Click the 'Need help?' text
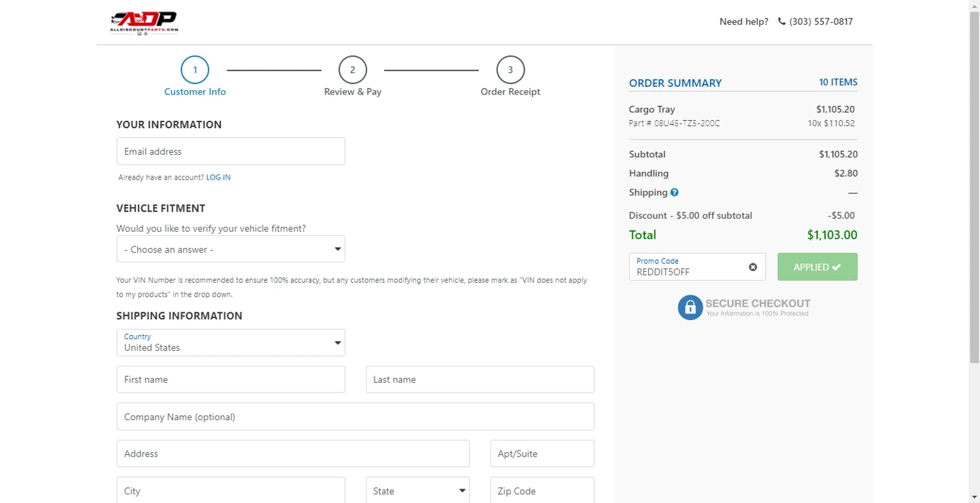 (x=744, y=22)
